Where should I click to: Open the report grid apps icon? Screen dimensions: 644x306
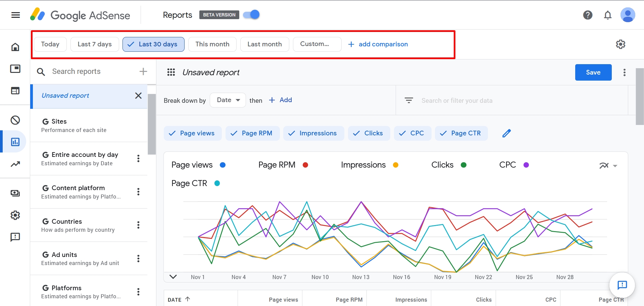coord(171,72)
